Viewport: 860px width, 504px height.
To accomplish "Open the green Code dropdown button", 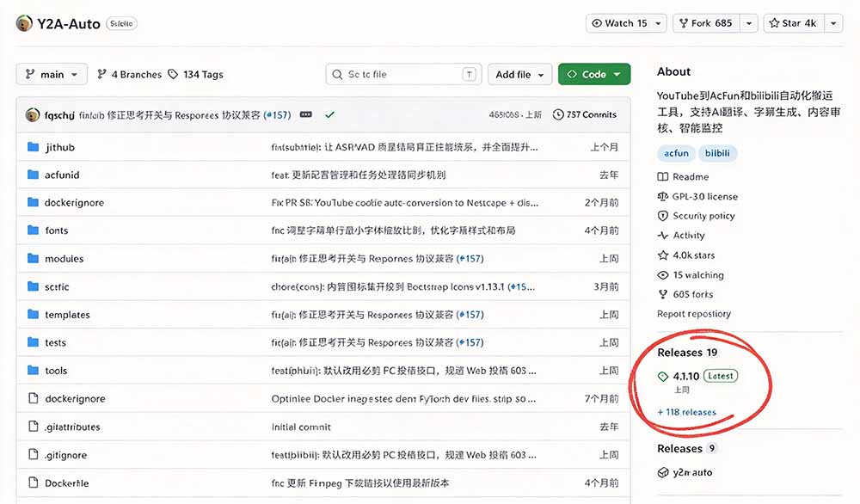I will (x=594, y=74).
